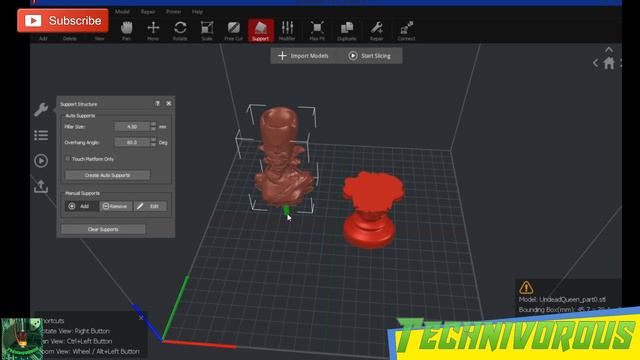Image resolution: width=640 pixels, height=360 pixels.
Task: Click the Duplicate tool
Action: (347, 31)
